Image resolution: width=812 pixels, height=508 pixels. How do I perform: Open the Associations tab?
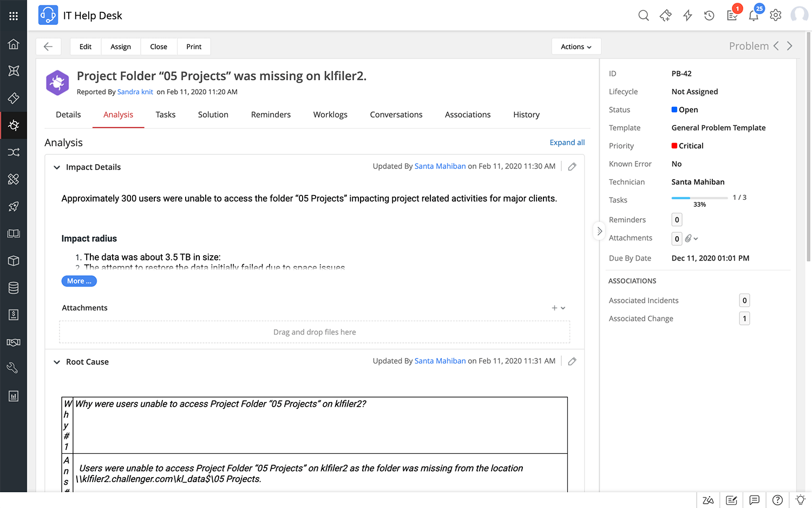point(468,115)
